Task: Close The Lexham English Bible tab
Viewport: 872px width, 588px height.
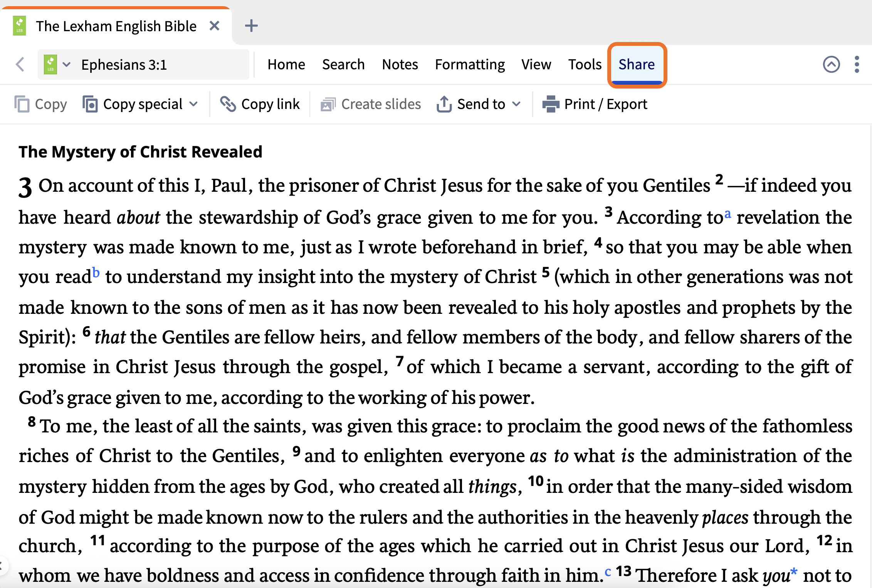Action: pyautogui.click(x=214, y=26)
